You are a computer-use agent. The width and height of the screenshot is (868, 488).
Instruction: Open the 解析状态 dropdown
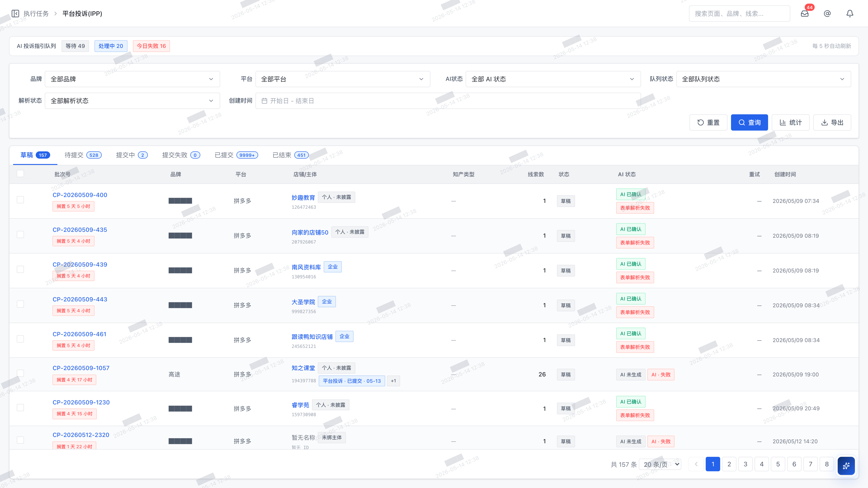click(x=132, y=101)
